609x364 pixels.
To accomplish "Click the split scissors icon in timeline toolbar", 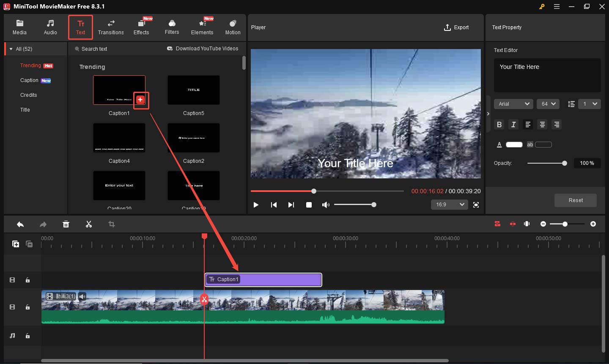I will [x=89, y=224].
